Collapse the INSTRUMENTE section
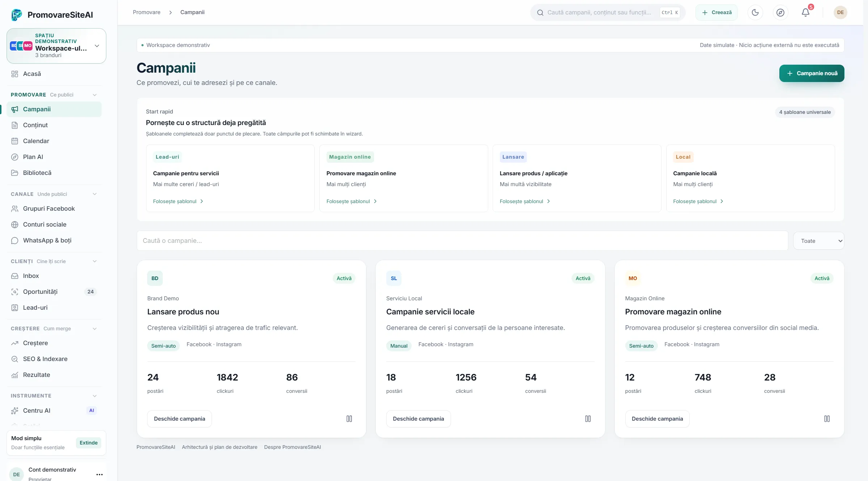Viewport: 868px width, 481px height. coord(95,396)
